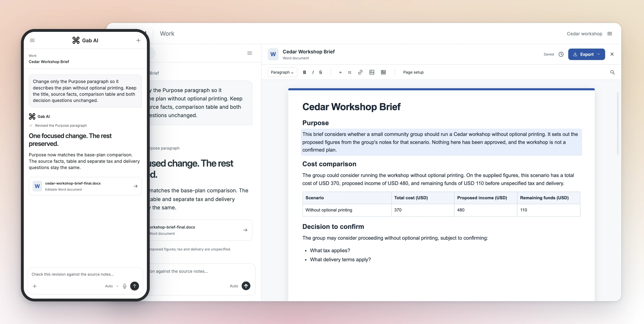Insert a table into the document
This screenshot has height=324, width=644.
[383, 72]
